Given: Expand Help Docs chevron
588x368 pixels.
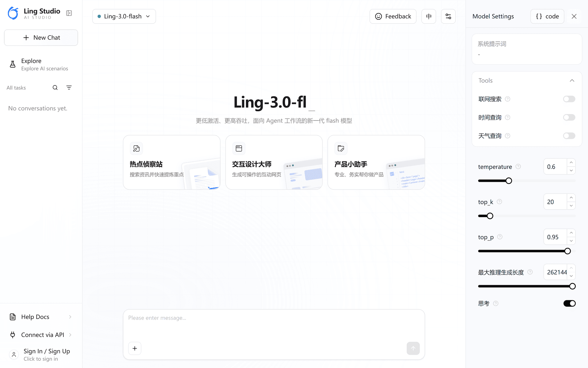Looking at the screenshot, I should tap(70, 317).
